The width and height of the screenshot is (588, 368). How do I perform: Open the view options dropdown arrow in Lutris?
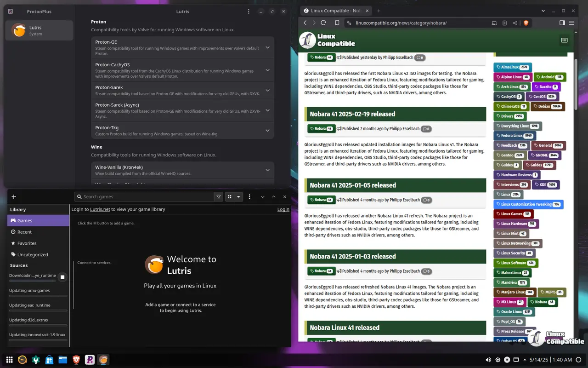tap(238, 197)
